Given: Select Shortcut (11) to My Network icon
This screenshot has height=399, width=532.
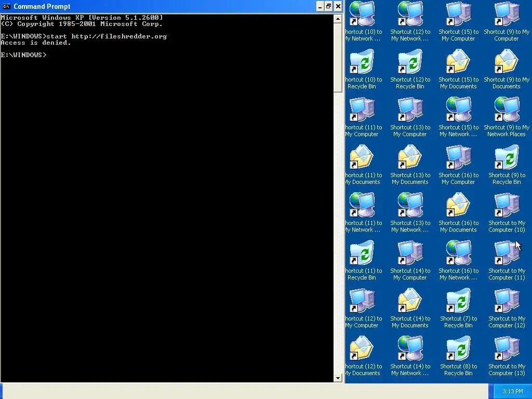Looking at the screenshot, I should tap(362, 205).
